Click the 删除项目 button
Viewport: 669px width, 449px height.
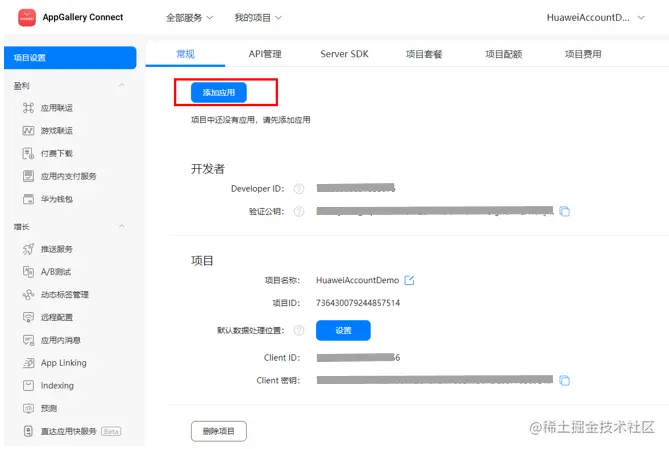(219, 431)
